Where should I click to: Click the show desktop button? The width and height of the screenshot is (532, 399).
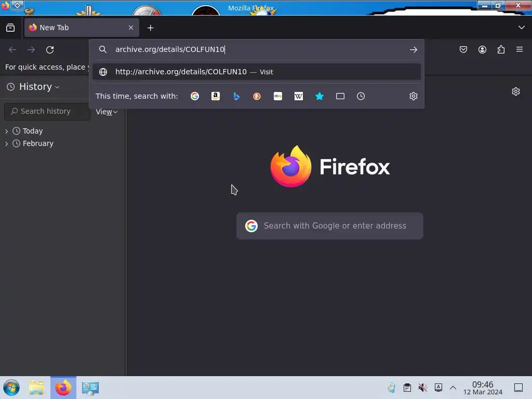518,388
